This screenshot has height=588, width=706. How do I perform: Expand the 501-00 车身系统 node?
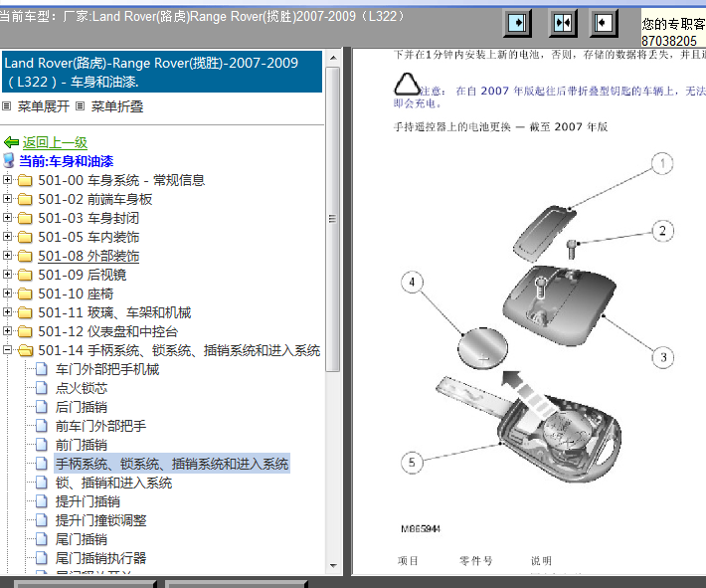[x=7, y=180]
